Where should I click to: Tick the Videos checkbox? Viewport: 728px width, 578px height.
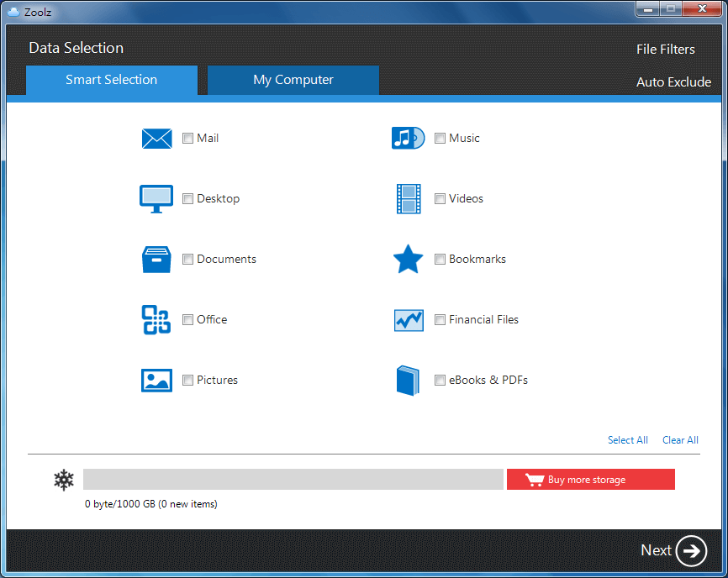click(440, 199)
